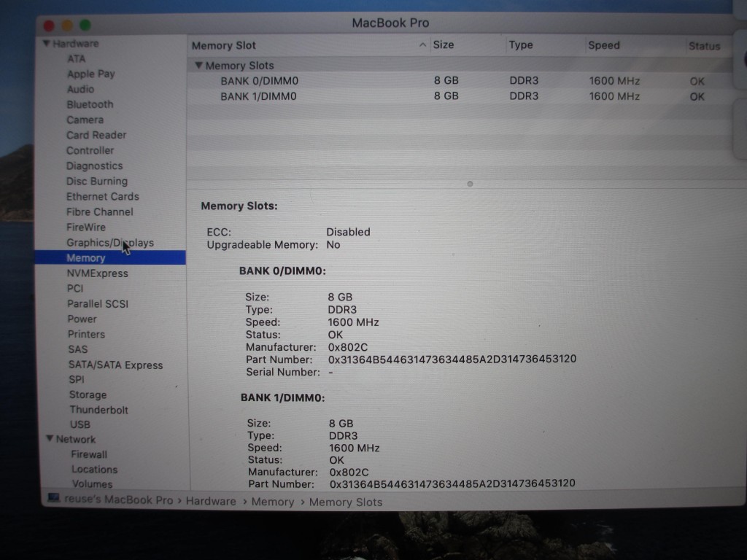The width and height of the screenshot is (747, 560).
Task: Click reuse's MacBook Pro in path bar
Action: pyautogui.click(x=119, y=500)
